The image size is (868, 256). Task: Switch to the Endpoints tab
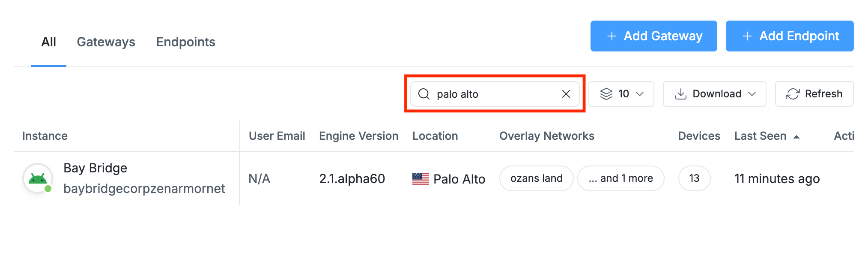[185, 42]
